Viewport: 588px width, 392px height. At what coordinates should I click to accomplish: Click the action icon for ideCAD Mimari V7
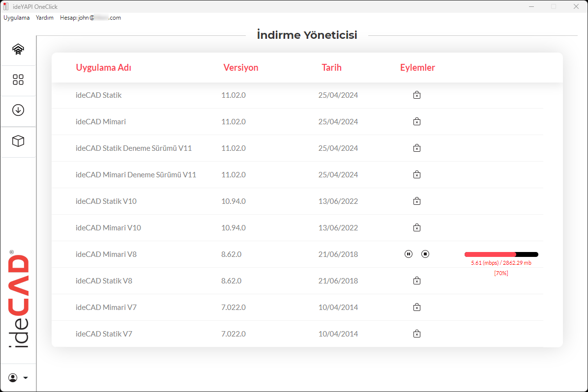416,308
